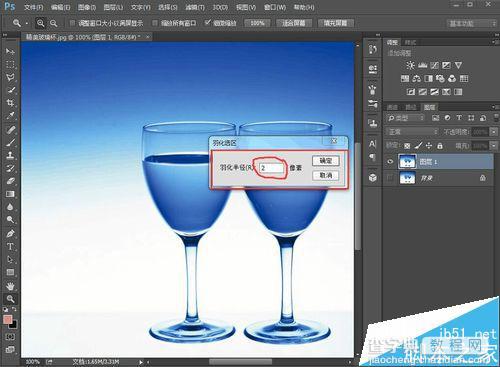
Task: Select the Path Selection tool
Action: [10, 260]
